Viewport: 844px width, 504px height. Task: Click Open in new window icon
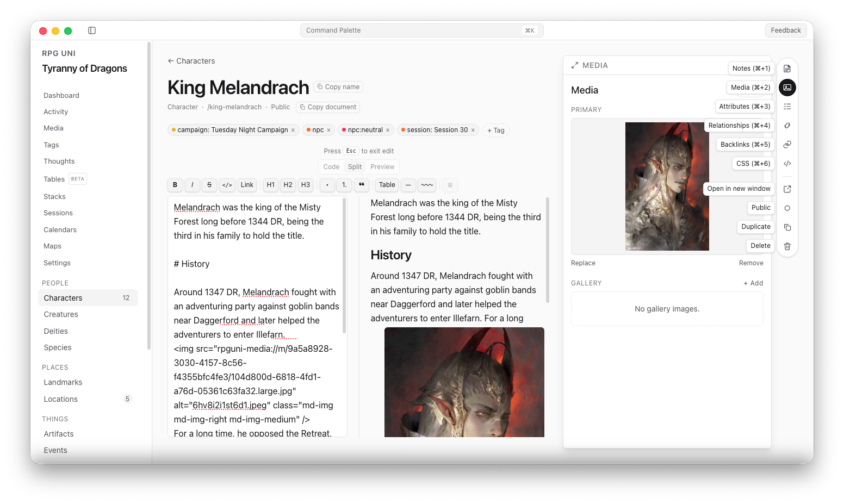pos(787,189)
